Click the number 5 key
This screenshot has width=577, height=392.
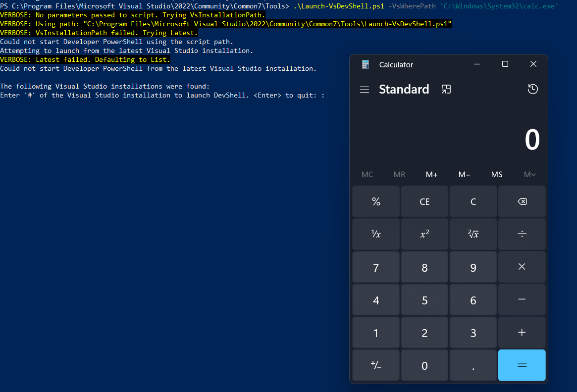click(424, 300)
